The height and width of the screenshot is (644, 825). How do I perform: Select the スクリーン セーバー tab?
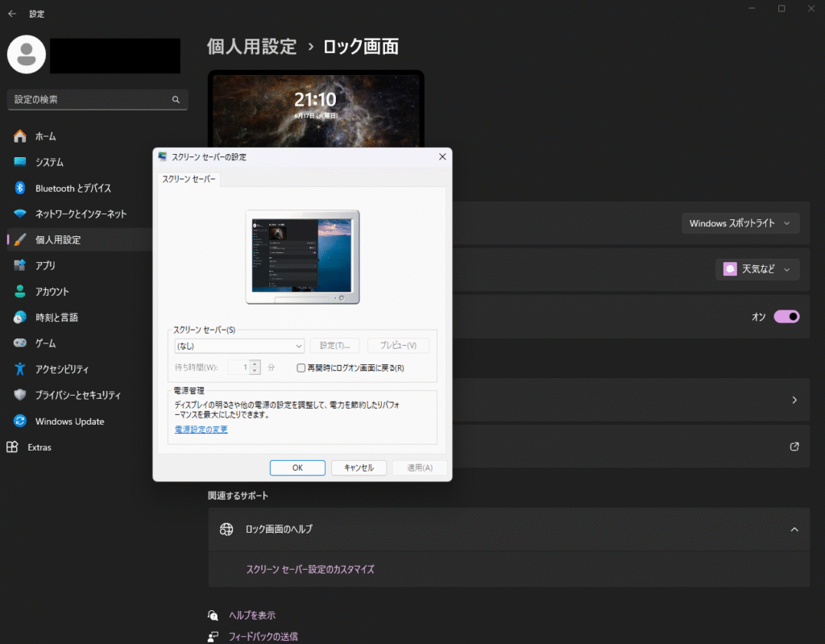tap(189, 179)
